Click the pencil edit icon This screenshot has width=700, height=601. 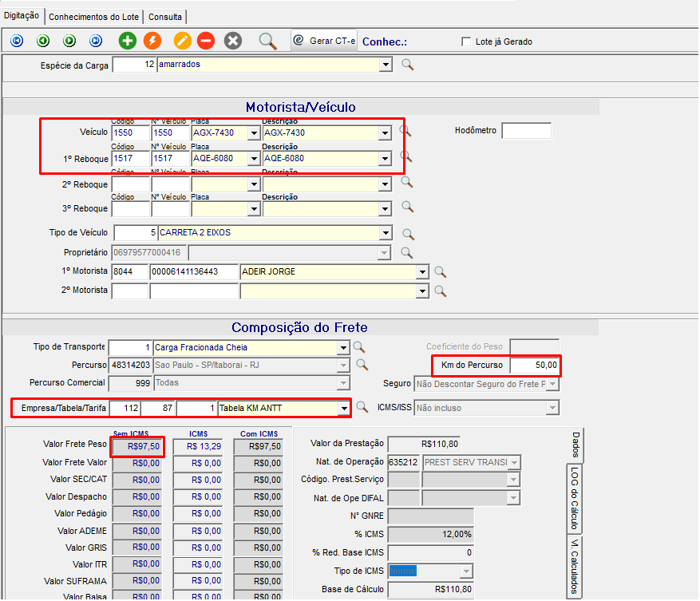pyautogui.click(x=182, y=40)
